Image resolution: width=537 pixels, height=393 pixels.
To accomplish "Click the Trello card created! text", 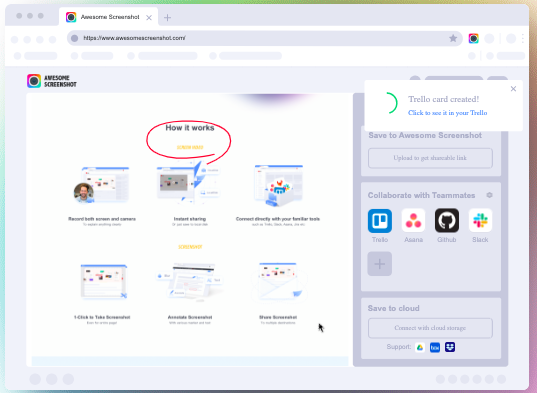I will [x=444, y=99].
